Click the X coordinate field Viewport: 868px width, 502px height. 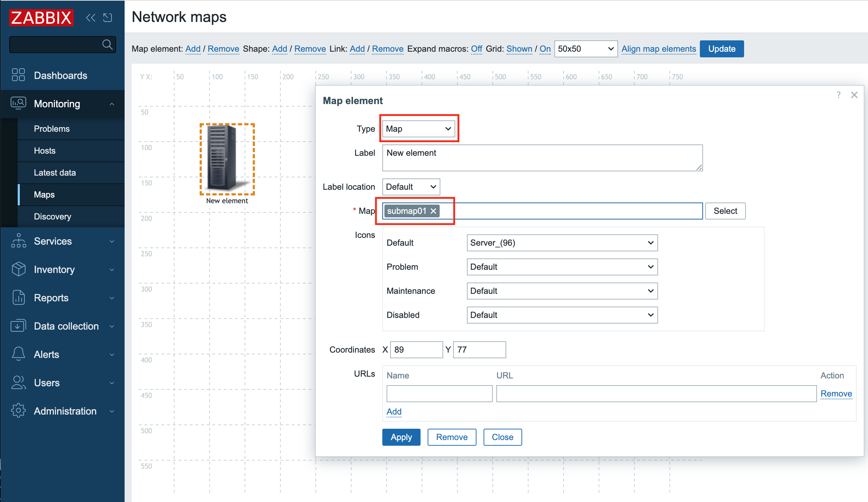pos(416,350)
